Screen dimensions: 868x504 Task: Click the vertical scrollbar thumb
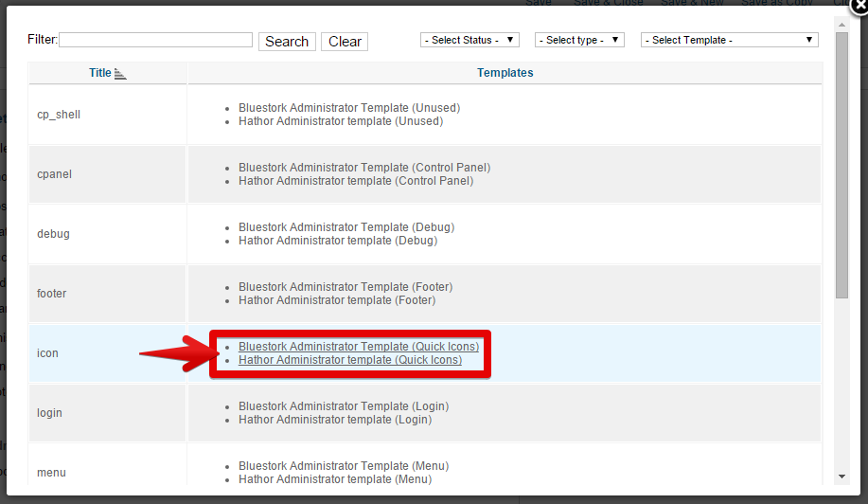(x=841, y=165)
